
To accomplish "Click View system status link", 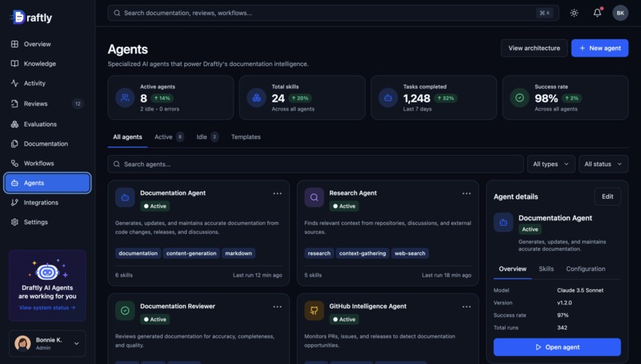I will [47, 308].
